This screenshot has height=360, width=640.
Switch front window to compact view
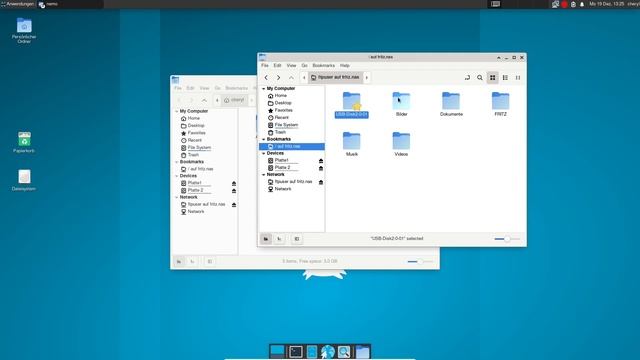[518, 78]
